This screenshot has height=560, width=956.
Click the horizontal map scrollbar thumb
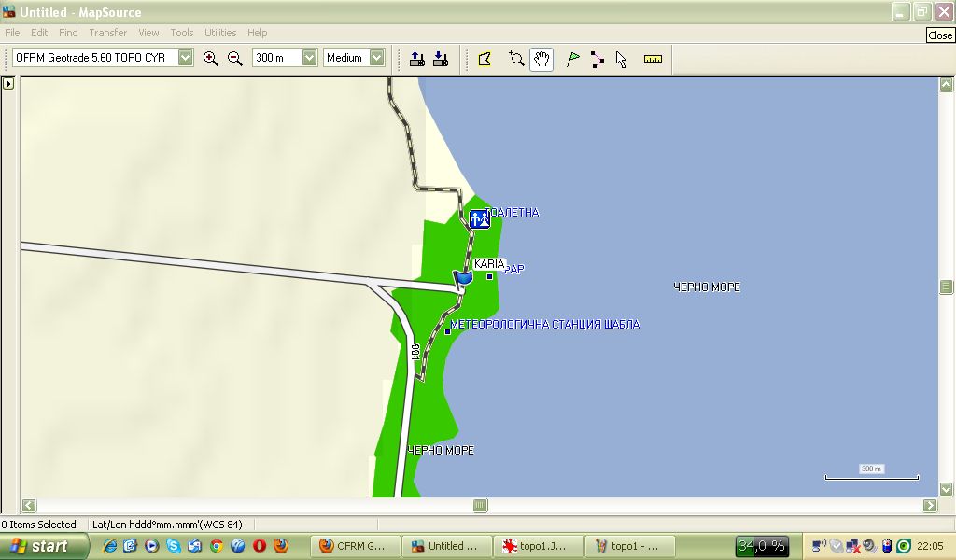(x=480, y=506)
